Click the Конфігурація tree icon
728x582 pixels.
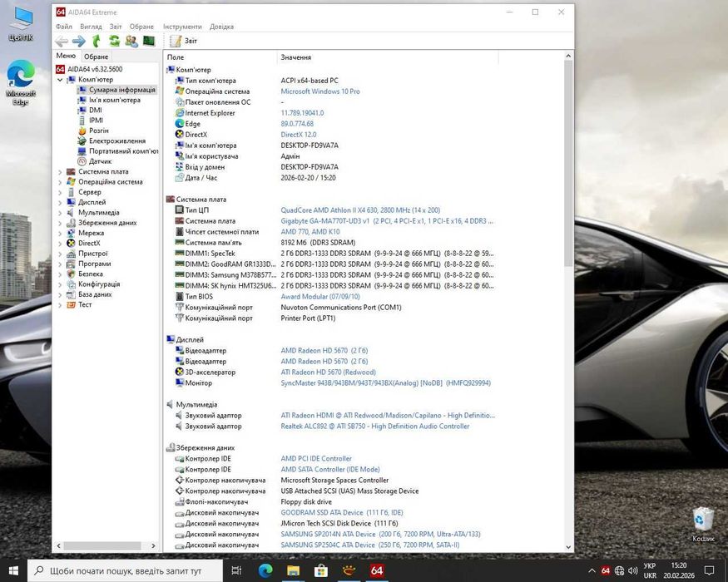71,284
